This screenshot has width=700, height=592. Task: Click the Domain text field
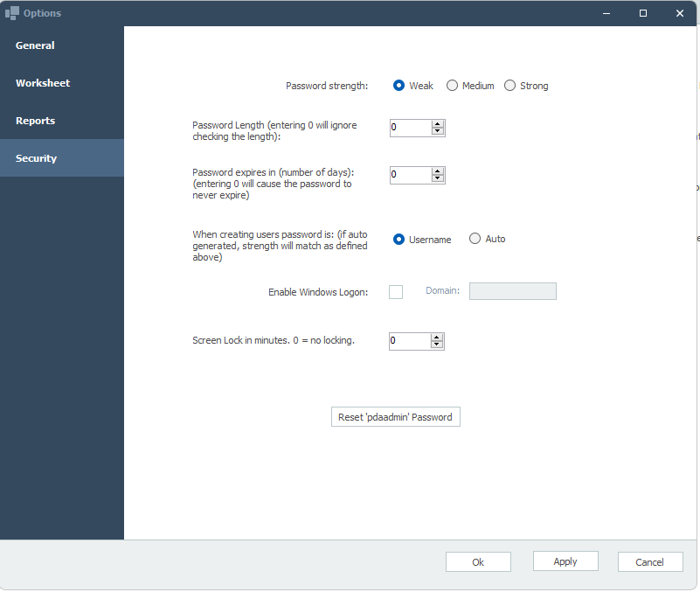click(x=512, y=291)
